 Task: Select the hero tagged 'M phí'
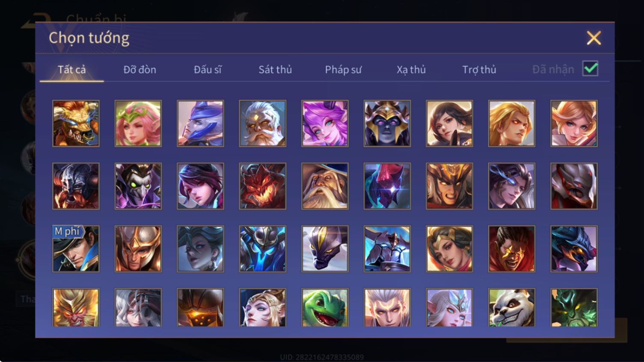coord(76,249)
